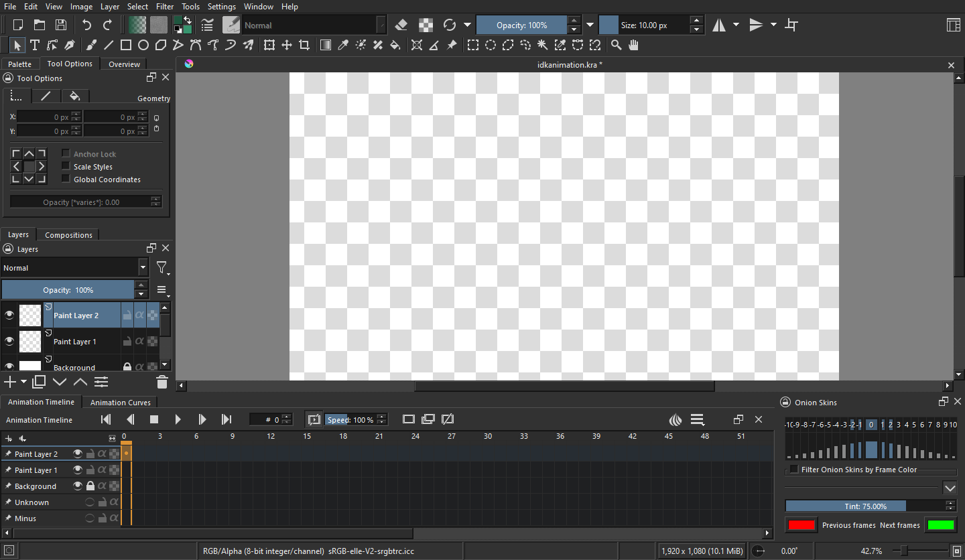
Task: Hide Paint Layer 1 in Layers panel
Action: tap(9, 341)
